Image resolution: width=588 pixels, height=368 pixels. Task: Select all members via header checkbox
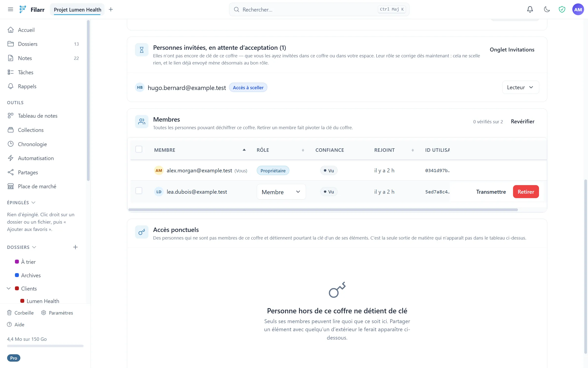[x=139, y=149]
